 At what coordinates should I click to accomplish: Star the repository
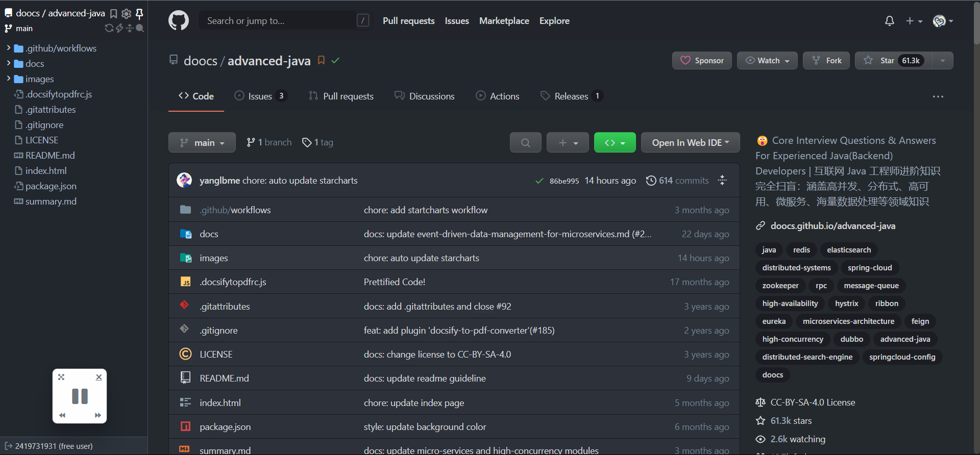tap(893, 61)
